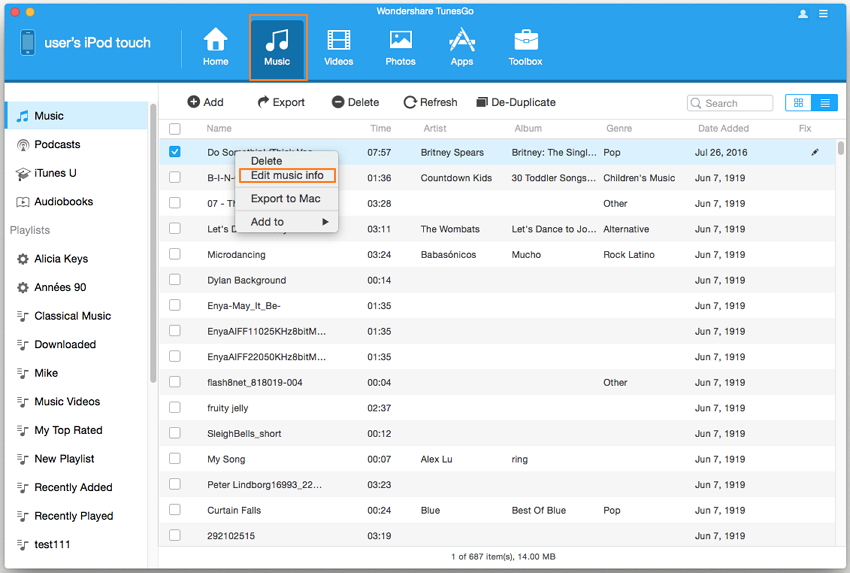Click the fix pencil icon for Britney Spears song
This screenshot has height=573, width=850.
point(815,153)
